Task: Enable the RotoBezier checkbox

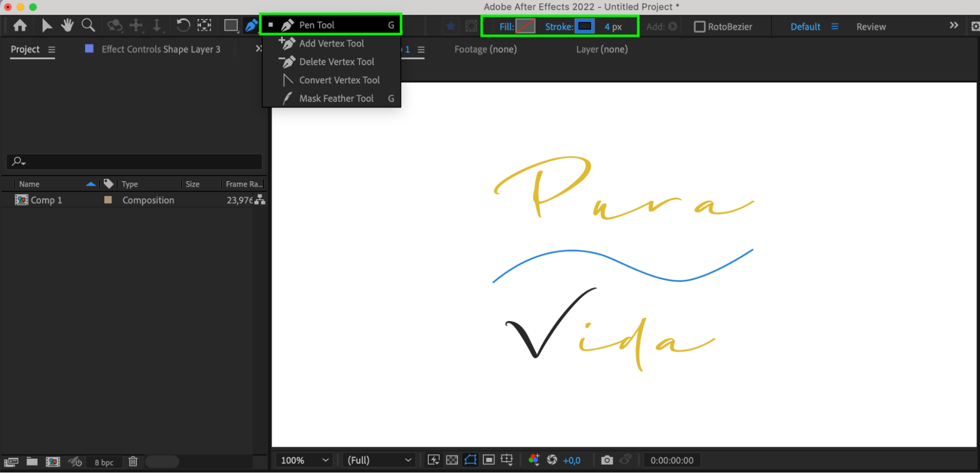Action: coord(700,27)
